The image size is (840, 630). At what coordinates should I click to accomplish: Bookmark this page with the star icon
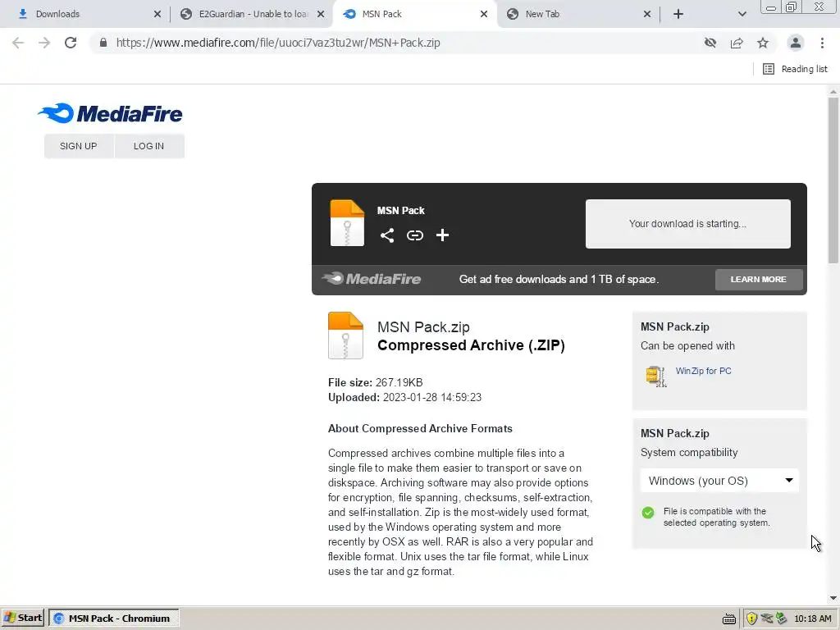763,43
